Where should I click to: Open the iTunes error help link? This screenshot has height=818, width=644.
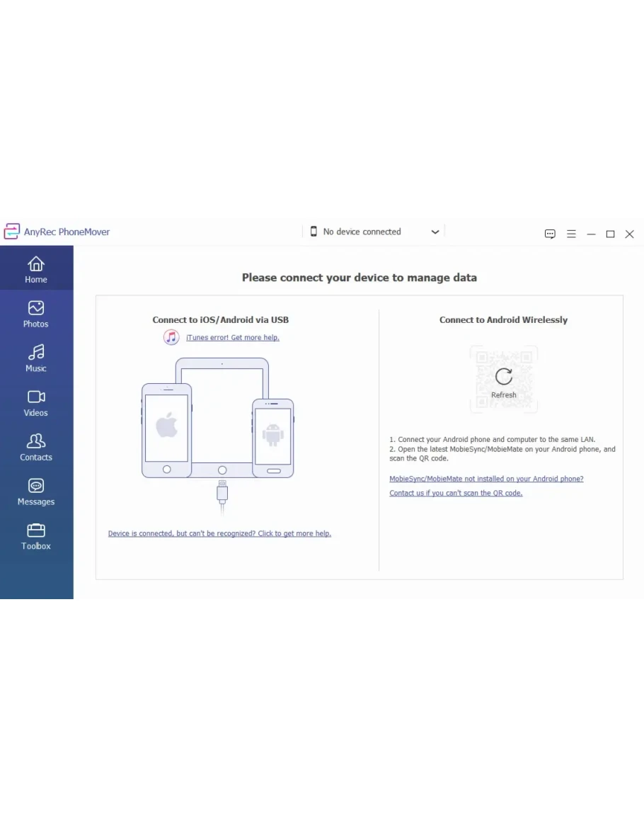[232, 338]
